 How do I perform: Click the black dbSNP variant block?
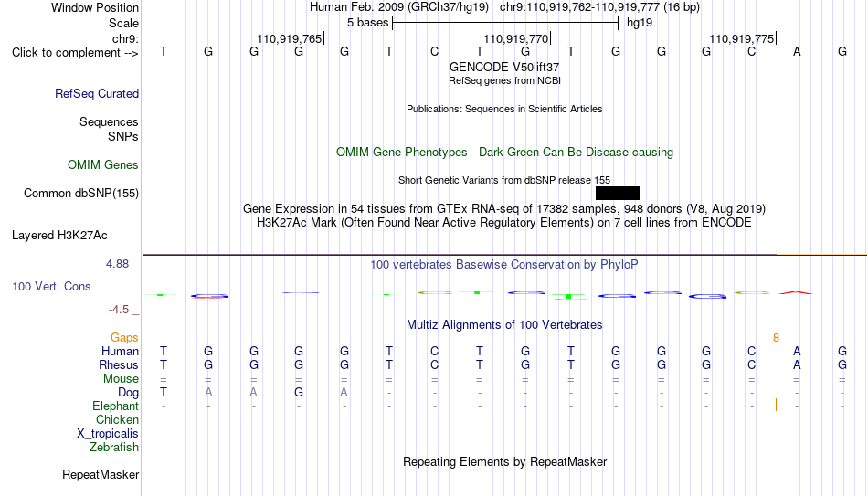click(618, 194)
